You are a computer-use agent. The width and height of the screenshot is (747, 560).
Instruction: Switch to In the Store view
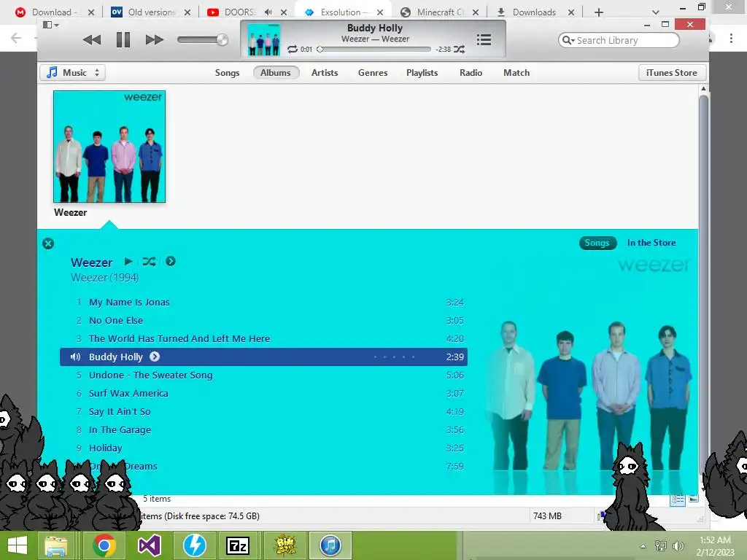(651, 243)
